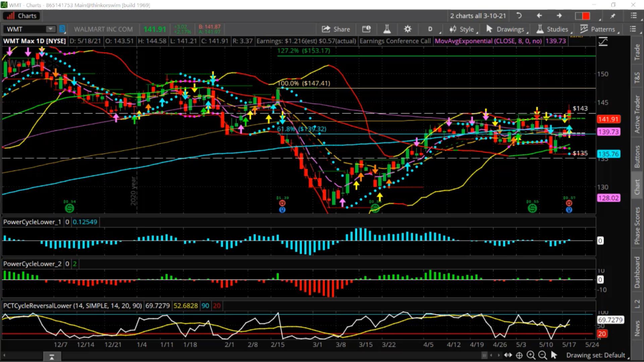Viewport: 644px width, 362px height.
Task: Click the zoom out magnifier icon
Action: coord(542,355)
